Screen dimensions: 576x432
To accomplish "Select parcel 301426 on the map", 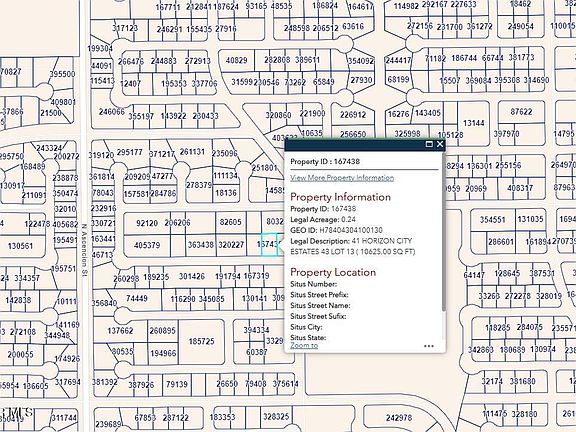I will (192, 276).
